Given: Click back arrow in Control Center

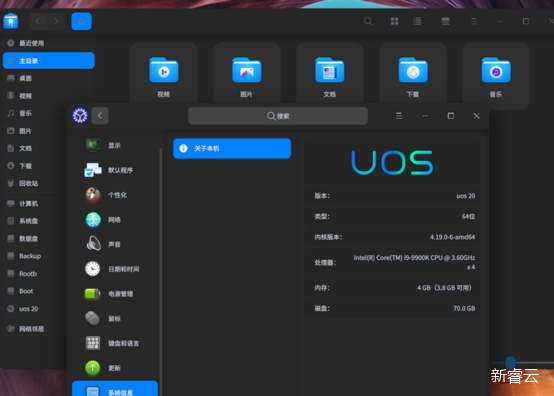Looking at the screenshot, I should [x=100, y=116].
